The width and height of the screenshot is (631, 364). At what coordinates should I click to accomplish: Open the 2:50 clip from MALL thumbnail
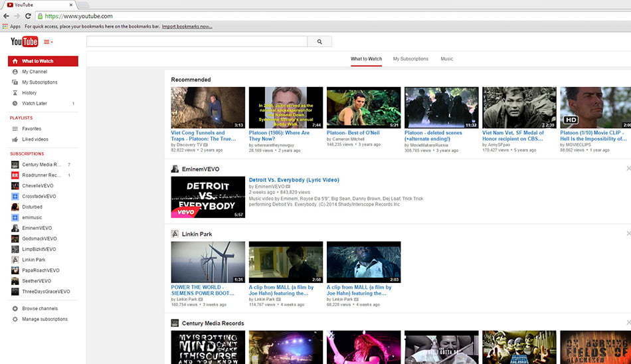[286, 262]
